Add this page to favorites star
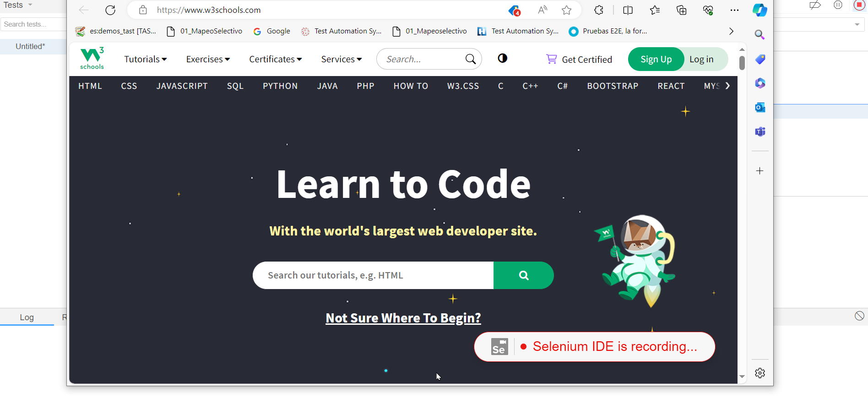This screenshot has width=868, height=399. pyautogui.click(x=567, y=10)
